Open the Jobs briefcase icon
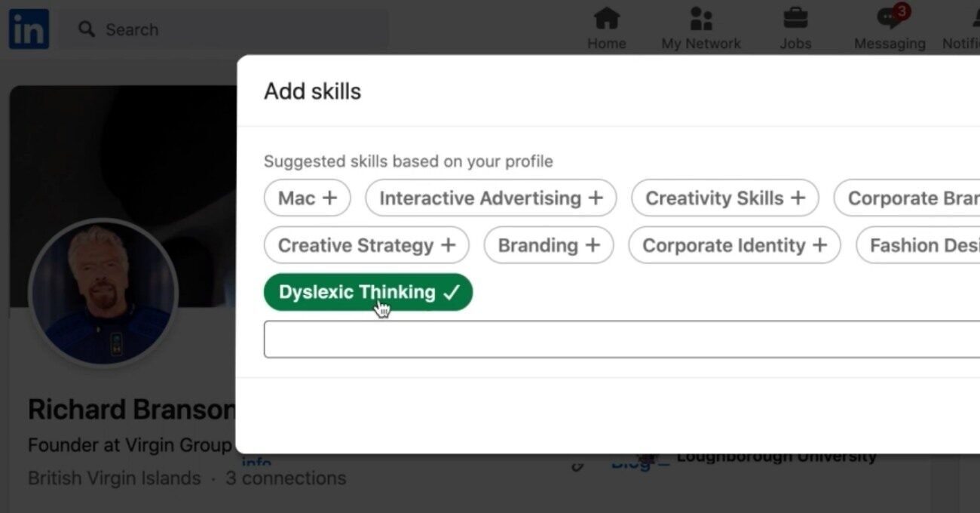 tap(795, 19)
